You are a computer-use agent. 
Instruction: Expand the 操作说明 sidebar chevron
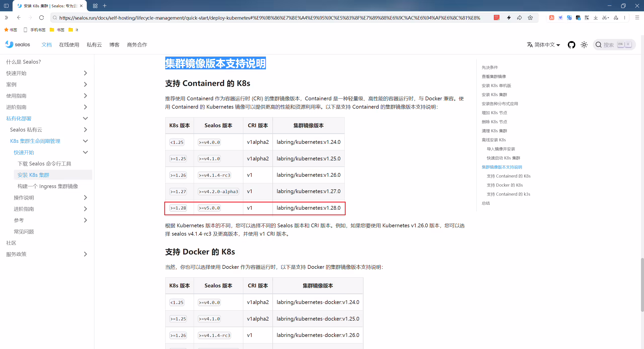pos(85,198)
